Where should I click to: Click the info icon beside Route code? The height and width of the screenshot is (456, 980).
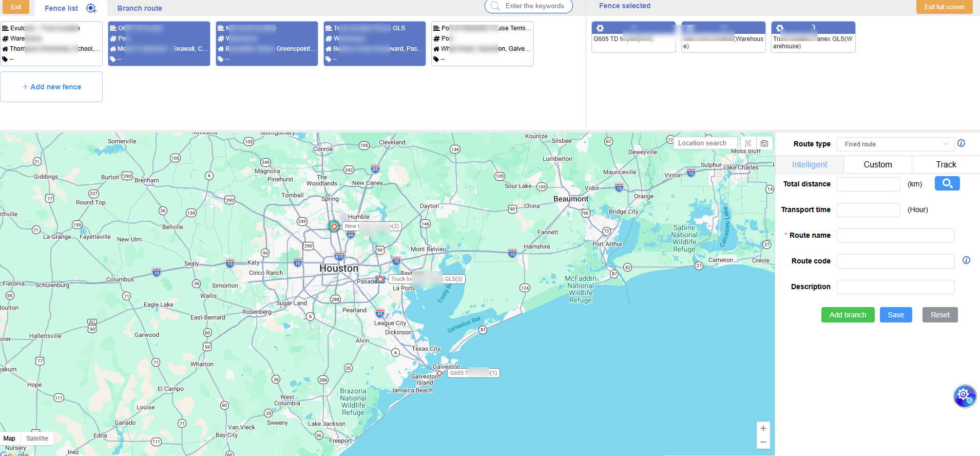coord(966,260)
